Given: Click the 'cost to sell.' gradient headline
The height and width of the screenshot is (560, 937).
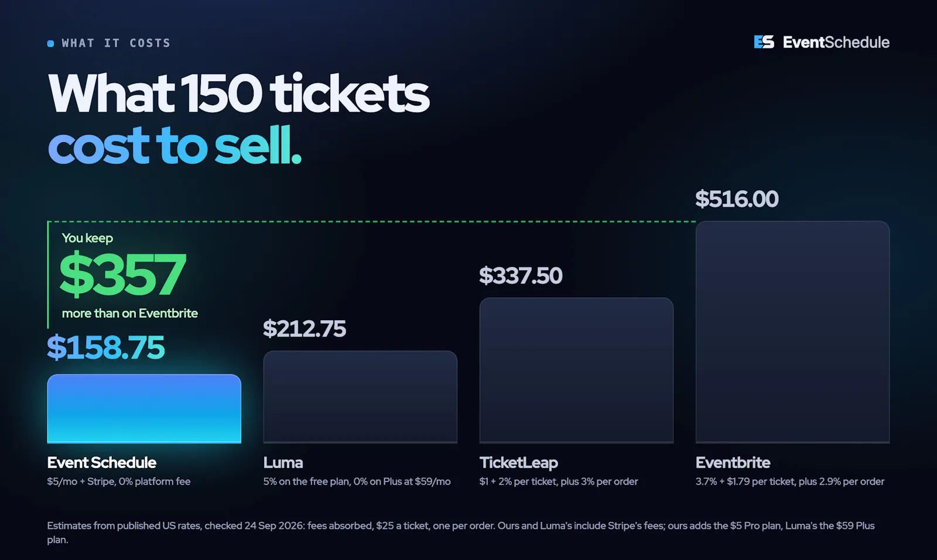Looking at the screenshot, I should pyautogui.click(x=175, y=146).
